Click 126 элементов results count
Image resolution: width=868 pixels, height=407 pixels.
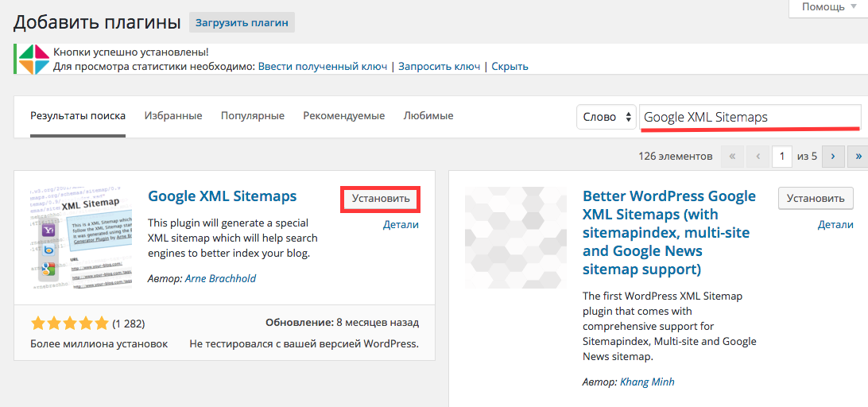pos(676,156)
